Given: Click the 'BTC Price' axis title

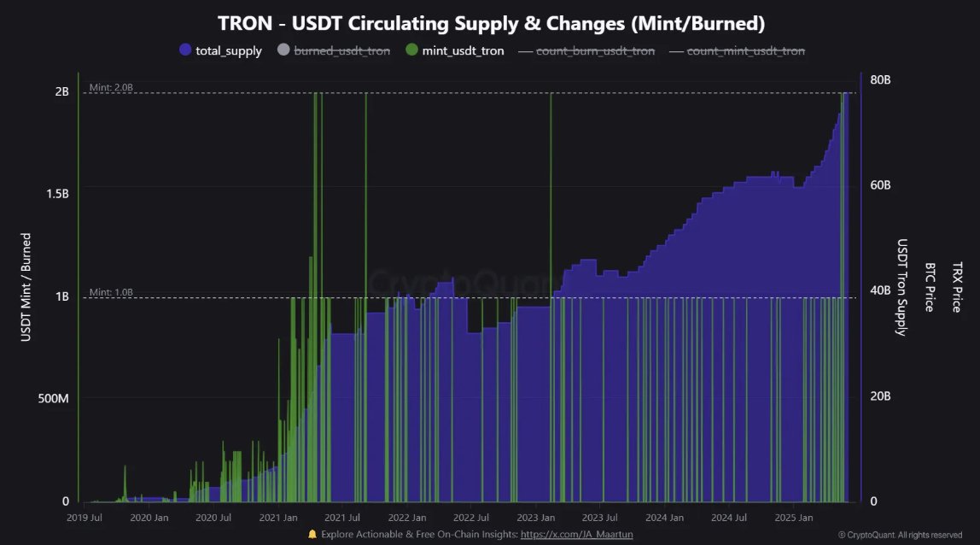Looking at the screenshot, I should [x=930, y=287].
